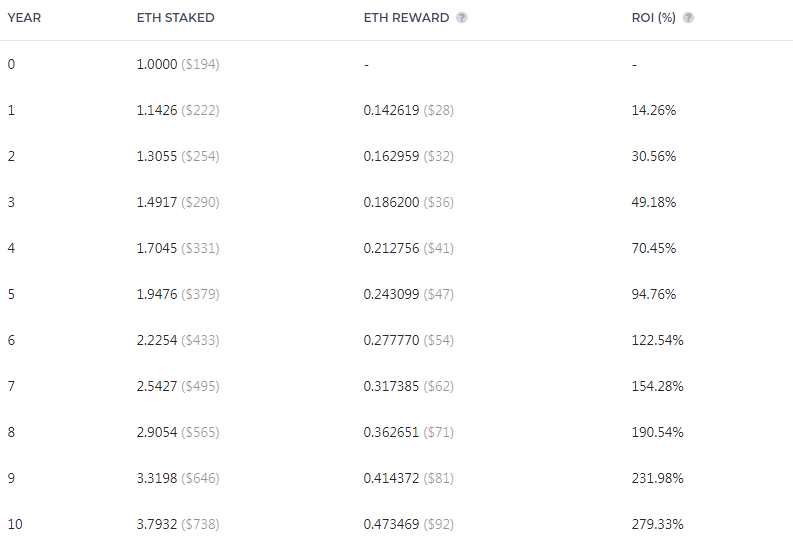This screenshot has width=793, height=541.
Task: Select the 279.33% ROI value
Action: [657, 524]
